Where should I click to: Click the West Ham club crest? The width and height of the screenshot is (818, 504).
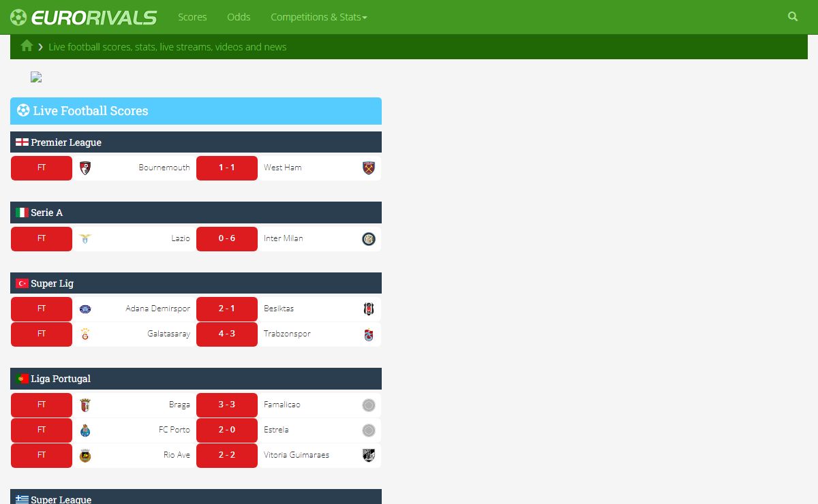369,168
